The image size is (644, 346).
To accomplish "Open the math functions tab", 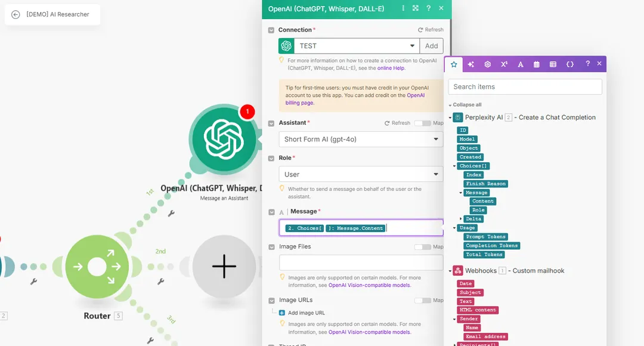I will [x=504, y=64].
